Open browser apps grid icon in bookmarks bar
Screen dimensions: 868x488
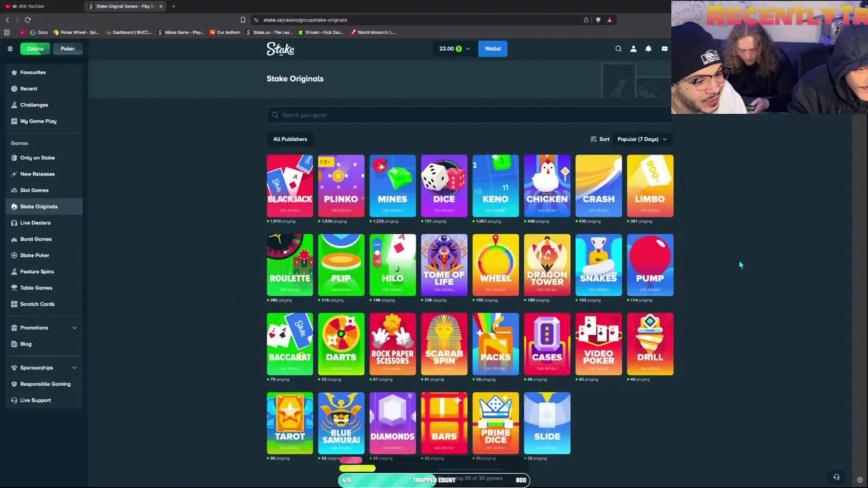7,33
